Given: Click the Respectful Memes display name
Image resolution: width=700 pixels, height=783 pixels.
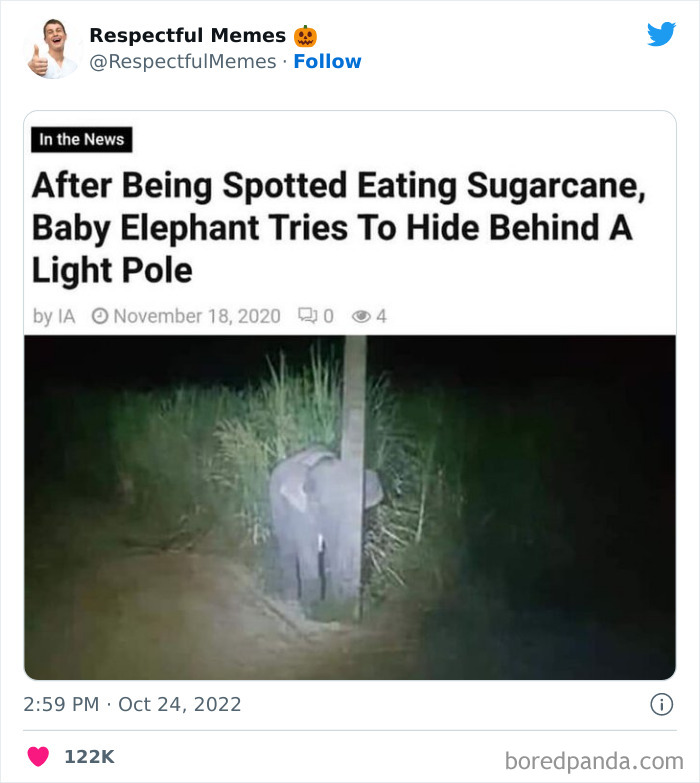Looking at the screenshot, I should click(x=187, y=36).
